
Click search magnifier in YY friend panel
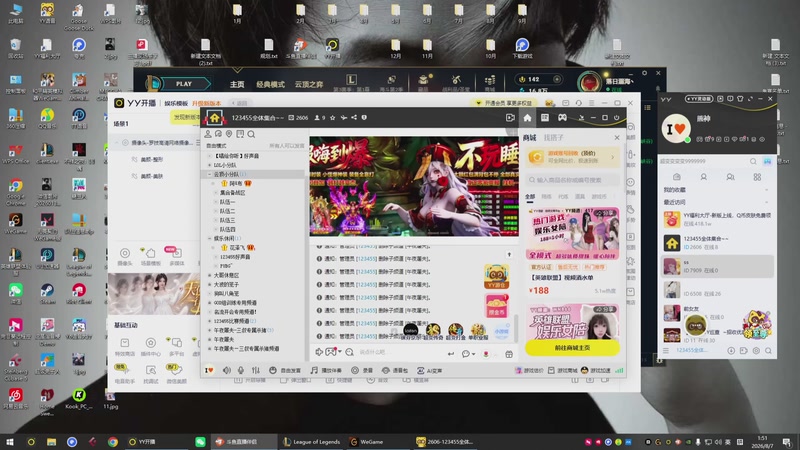(753, 161)
